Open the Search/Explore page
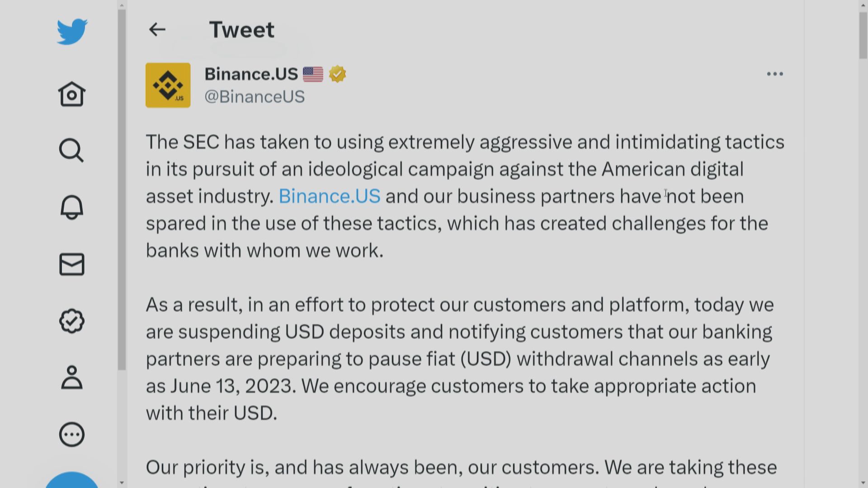The image size is (868, 488). [71, 150]
